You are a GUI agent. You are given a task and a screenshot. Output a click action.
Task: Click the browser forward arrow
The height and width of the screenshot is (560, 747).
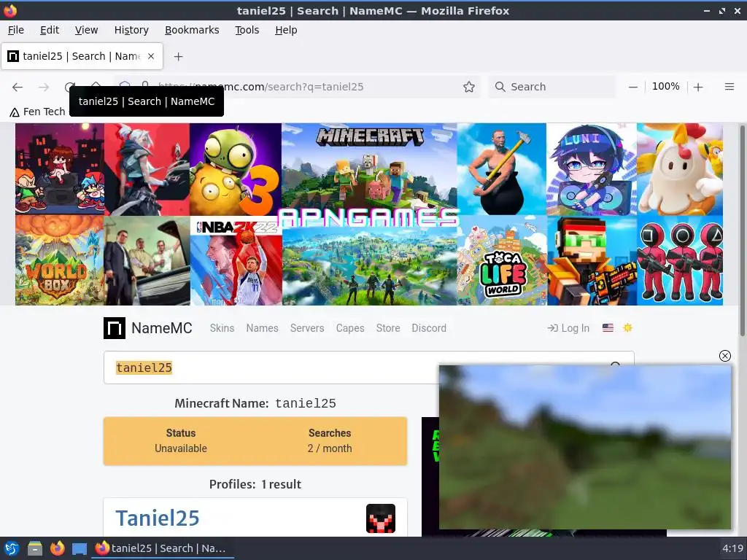44,87
